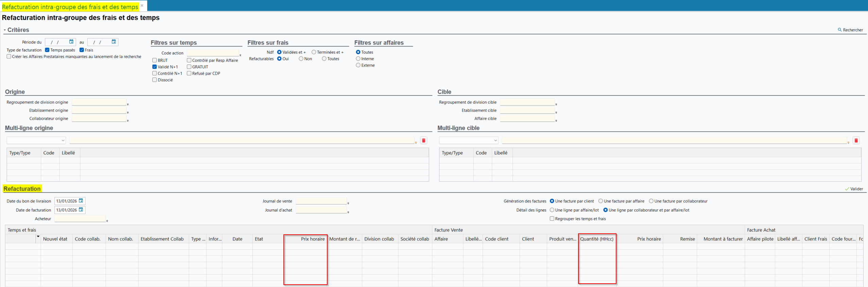This screenshot has width=868, height=287.
Task: Sort grid by Prix horaire column header
Action: point(312,239)
